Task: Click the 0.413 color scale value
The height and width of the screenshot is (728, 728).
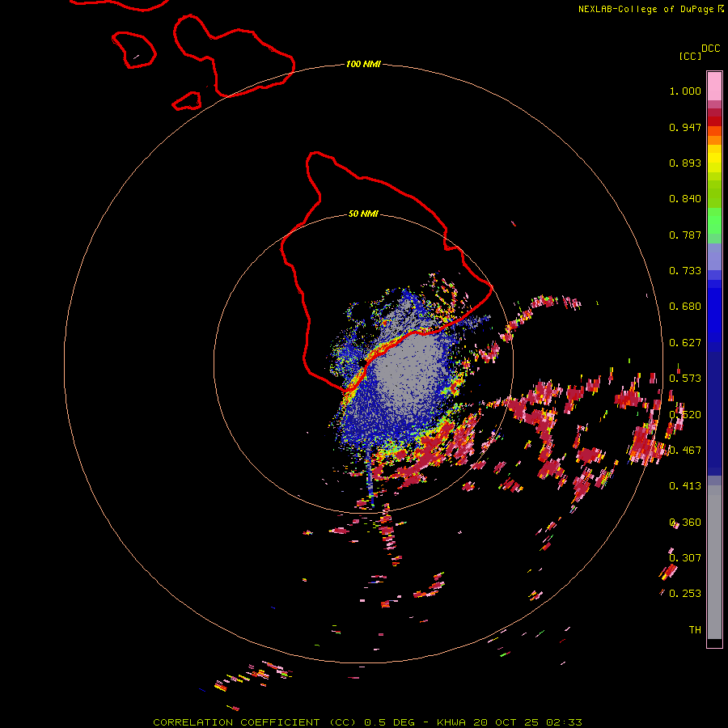Action: pyautogui.click(x=685, y=486)
